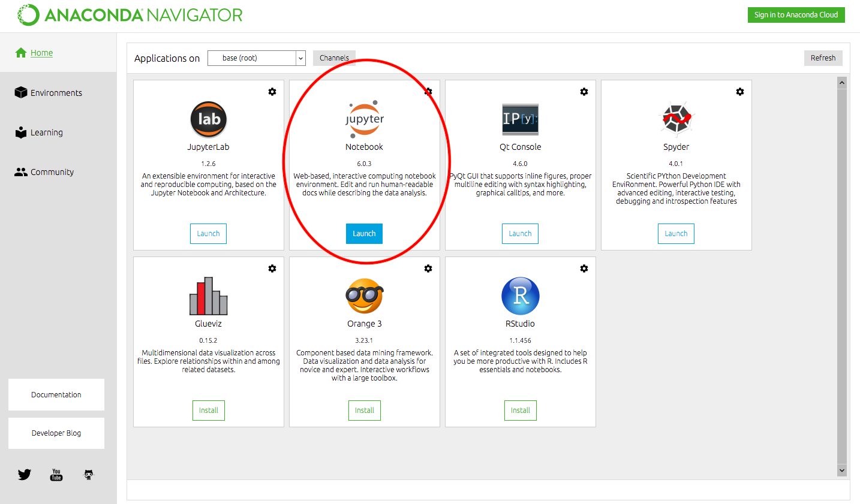Refresh the applications list

coord(823,58)
